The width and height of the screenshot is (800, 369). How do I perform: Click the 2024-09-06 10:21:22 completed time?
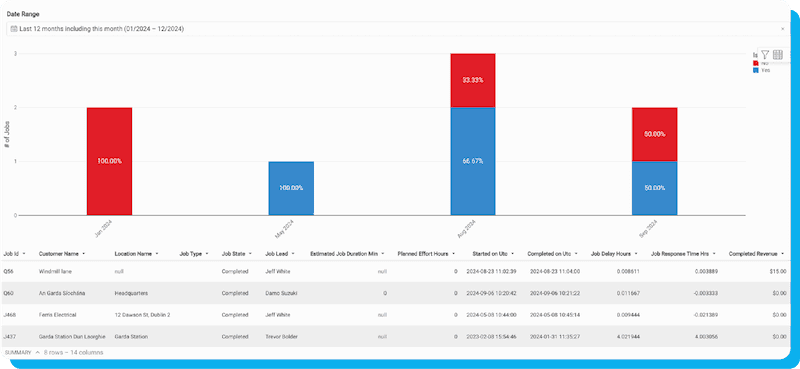tap(555, 293)
